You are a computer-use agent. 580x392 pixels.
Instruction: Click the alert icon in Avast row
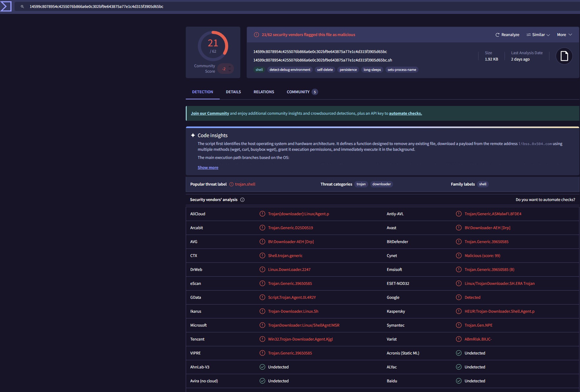pyautogui.click(x=459, y=228)
